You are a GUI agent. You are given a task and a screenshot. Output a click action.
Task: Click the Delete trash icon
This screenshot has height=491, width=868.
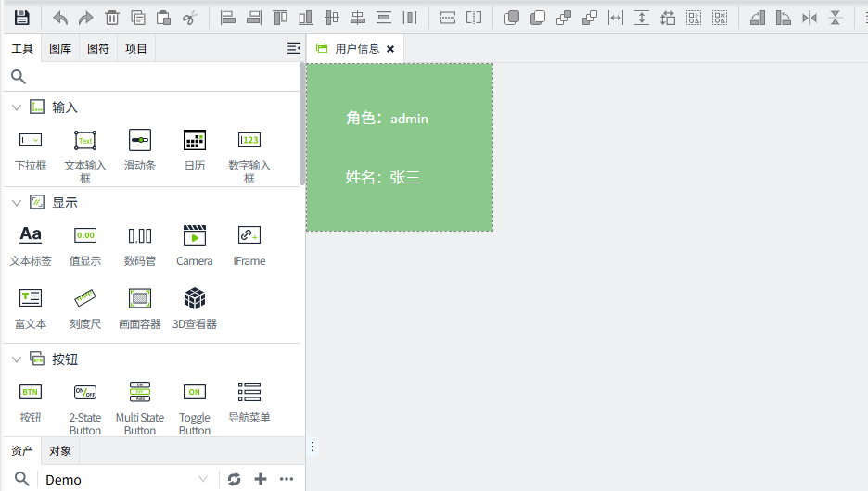click(112, 18)
